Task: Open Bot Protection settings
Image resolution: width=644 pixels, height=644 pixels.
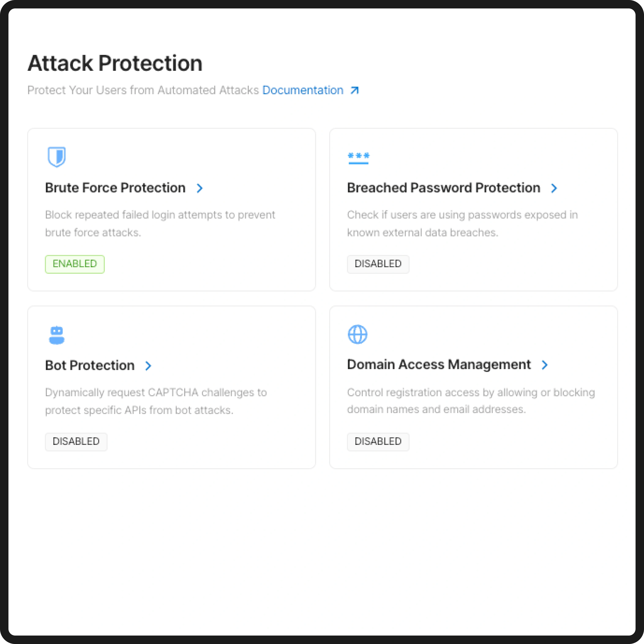Action: click(x=90, y=365)
